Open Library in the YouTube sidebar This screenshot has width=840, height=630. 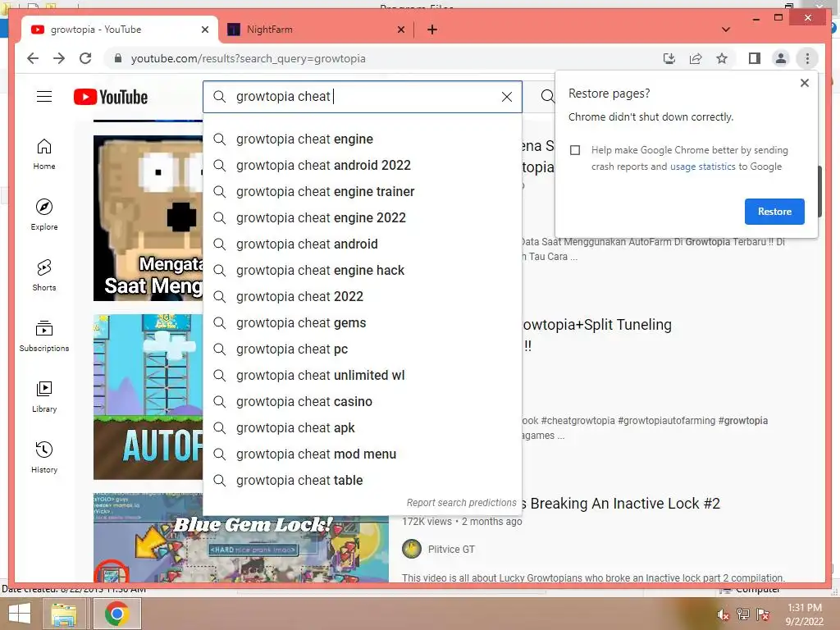coord(44,396)
